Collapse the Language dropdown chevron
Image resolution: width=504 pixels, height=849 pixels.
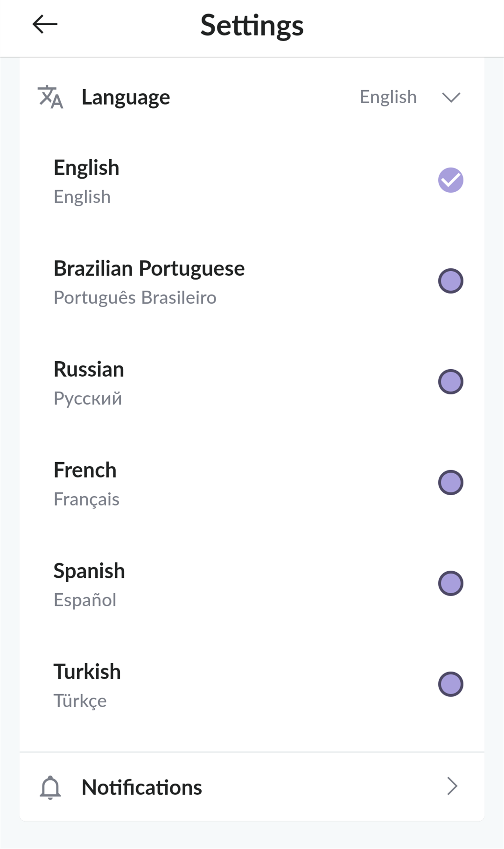click(451, 97)
